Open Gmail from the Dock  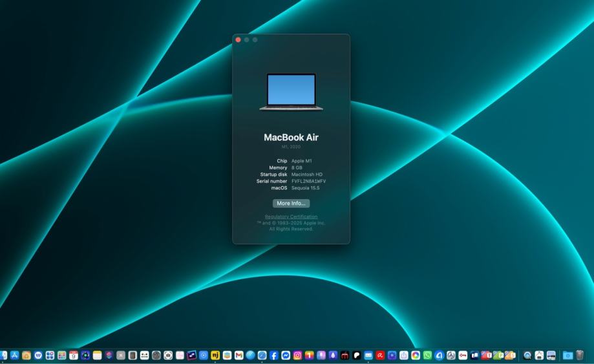(239, 356)
